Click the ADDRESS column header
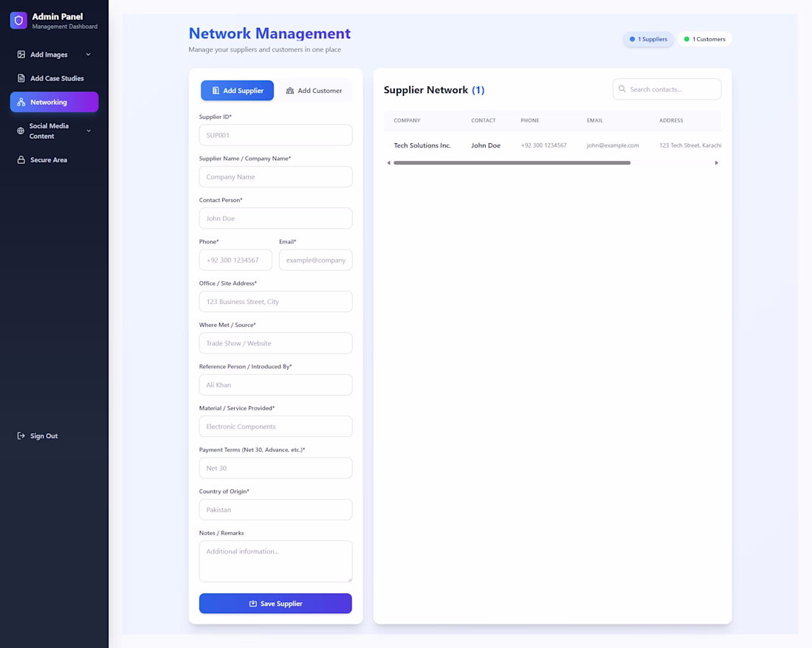812x648 pixels. pyautogui.click(x=671, y=120)
